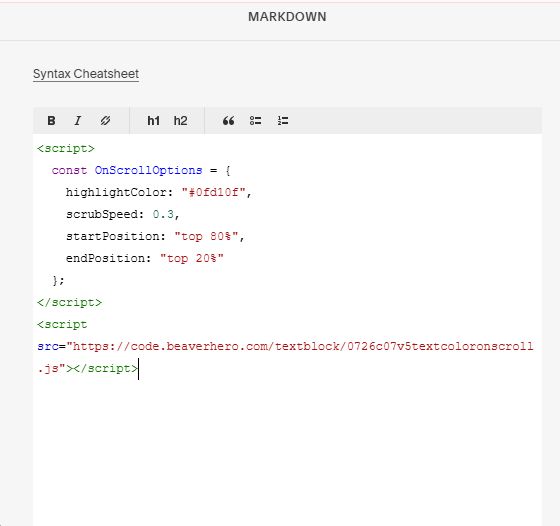Viewport: 560px width, 526px height.
Task: Click the highlightColor value "#0fd10f"
Action: tap(214, 192)
